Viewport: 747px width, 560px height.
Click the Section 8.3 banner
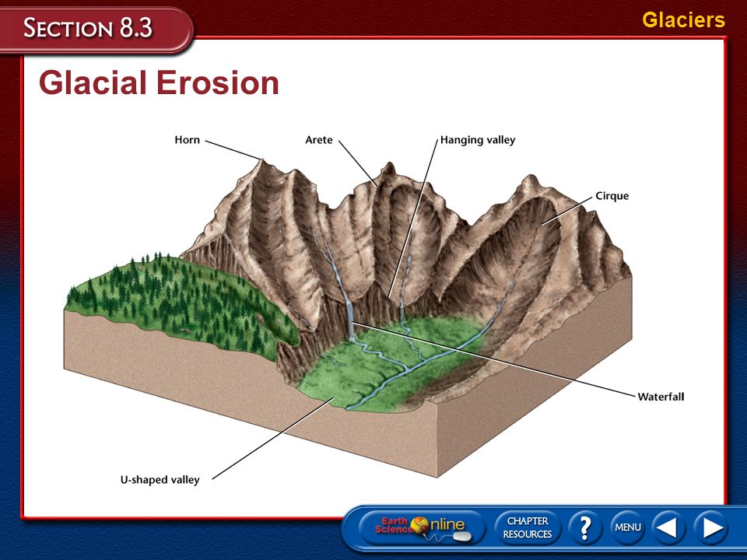pos(97,29)
